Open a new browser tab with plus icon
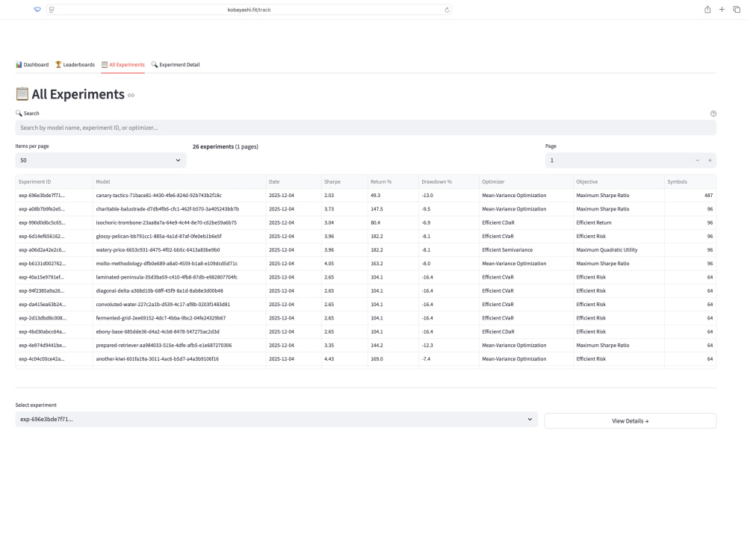747x560 pixels. [x=722, y=10]
